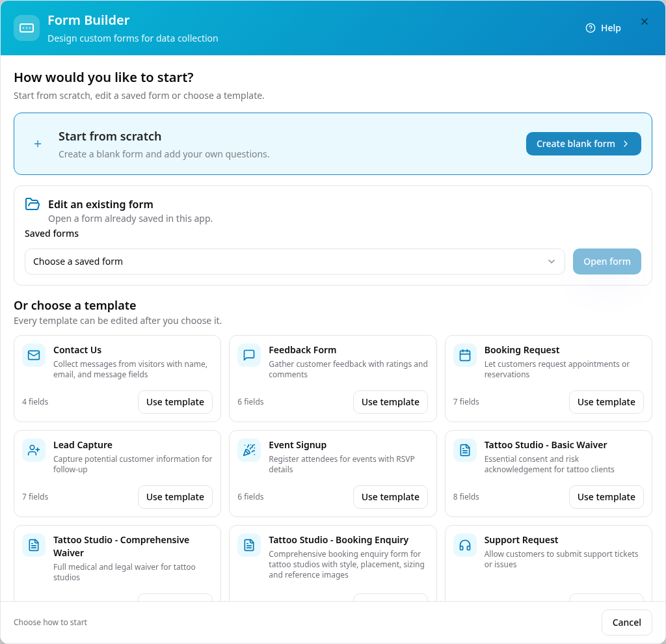Image resolution: width=666 pixels, height=644 pixels.
Task: Click the envelope icon on Contact Us card
Action: coord(34,355)
